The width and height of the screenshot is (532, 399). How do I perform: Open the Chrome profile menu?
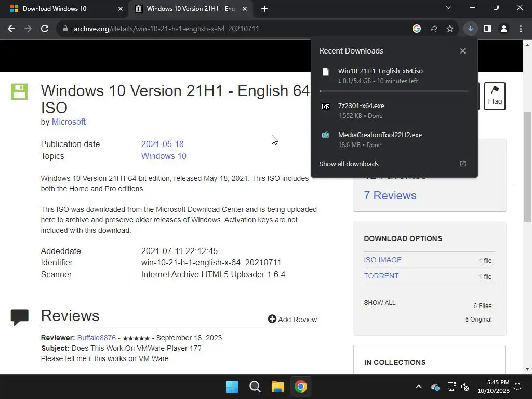coord(504,29)
